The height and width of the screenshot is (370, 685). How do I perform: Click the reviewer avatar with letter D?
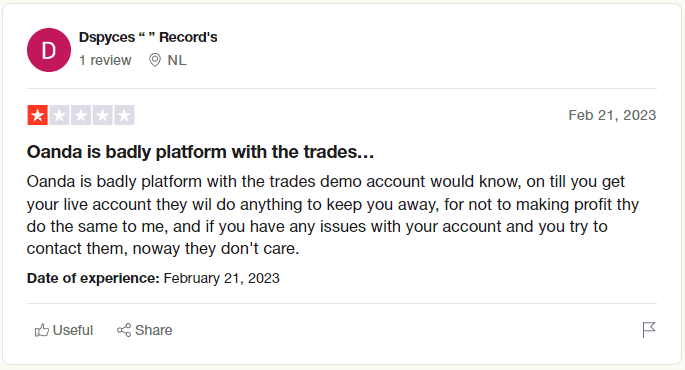49,50
